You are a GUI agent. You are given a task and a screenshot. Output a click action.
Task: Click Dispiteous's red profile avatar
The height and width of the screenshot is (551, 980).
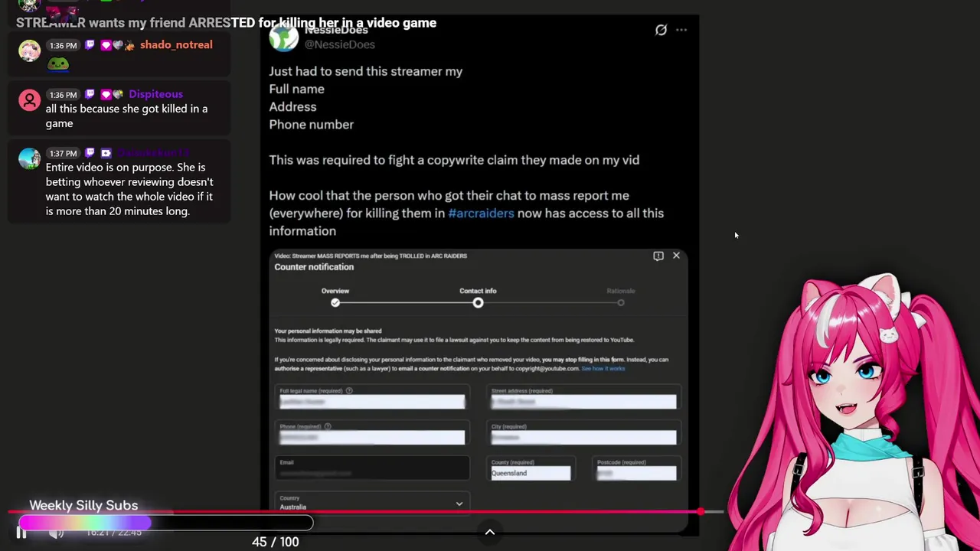[29, 100]
